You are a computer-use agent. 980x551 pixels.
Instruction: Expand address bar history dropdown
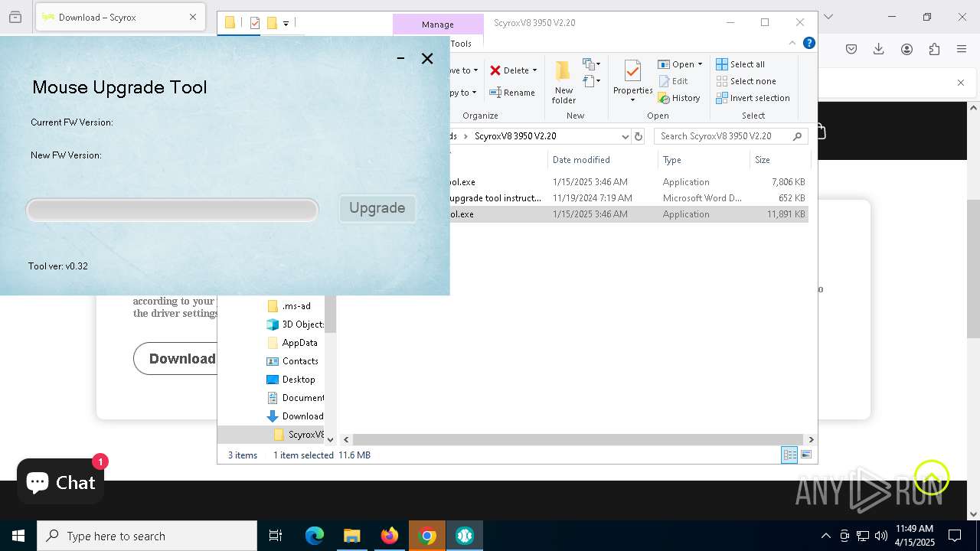625,136
